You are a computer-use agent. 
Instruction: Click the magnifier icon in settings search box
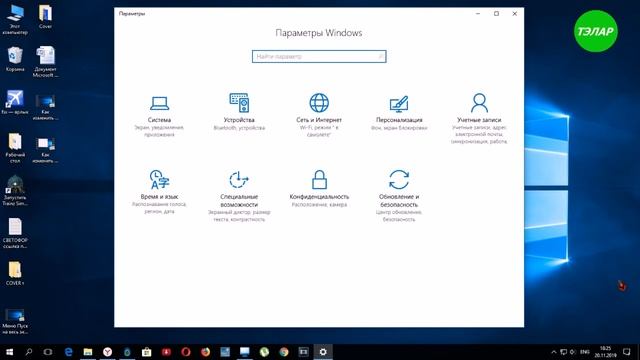tap(380, 56)
